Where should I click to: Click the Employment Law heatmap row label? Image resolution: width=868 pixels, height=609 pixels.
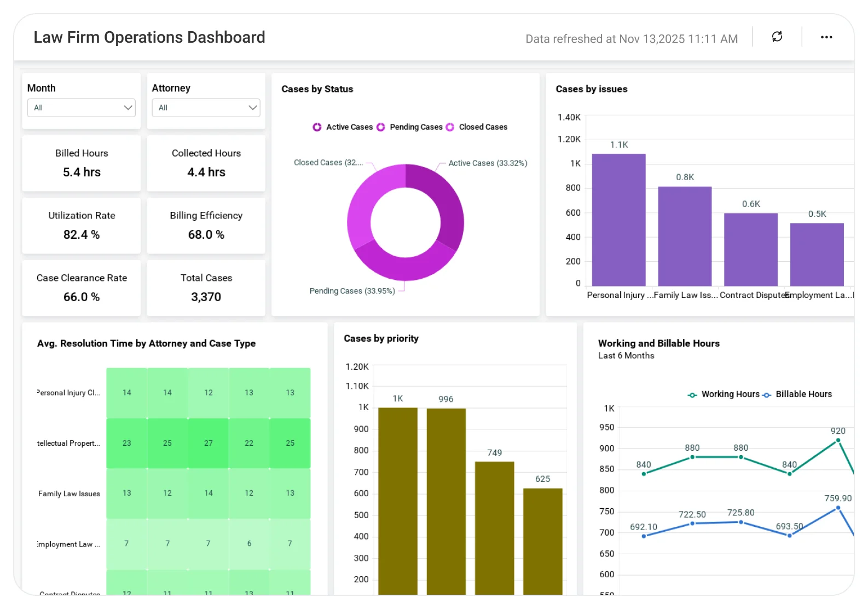point(68,544)
